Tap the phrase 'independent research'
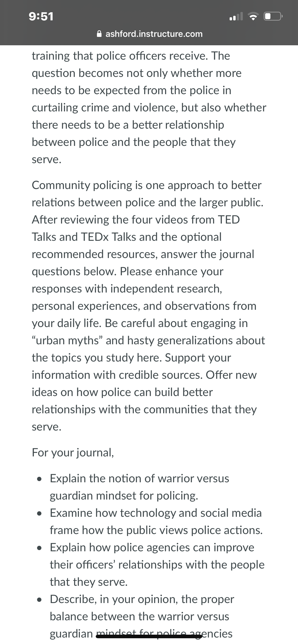 pos(166,289)
